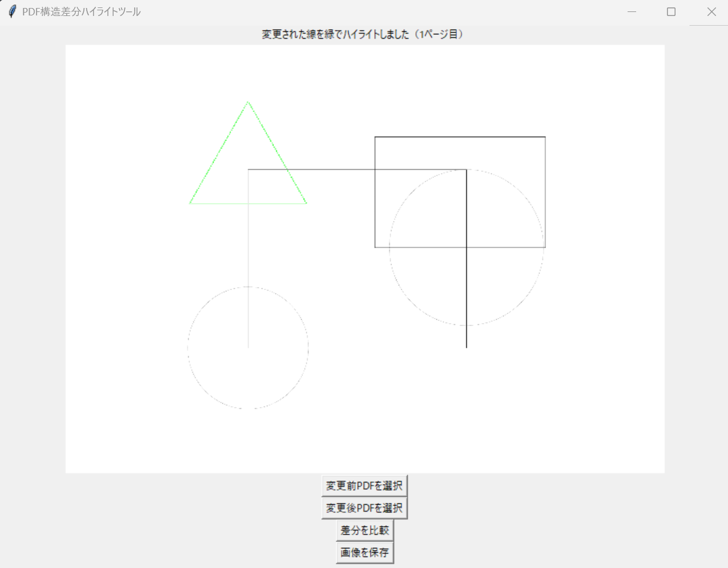Click the top apex of the green triangle

pos(248,102)
